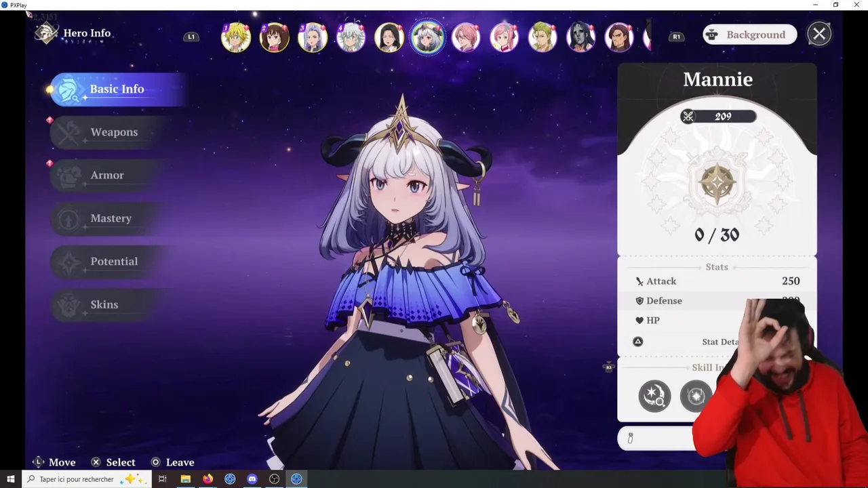Click the Leave control hint
The image size is (868, 488).
pos(172,462)
